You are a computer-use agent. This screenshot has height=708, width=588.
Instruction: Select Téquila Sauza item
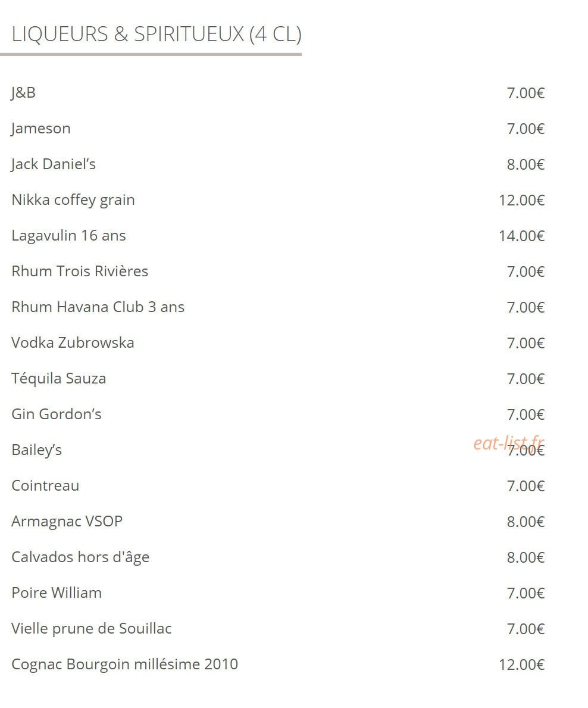tap(59, 378)
